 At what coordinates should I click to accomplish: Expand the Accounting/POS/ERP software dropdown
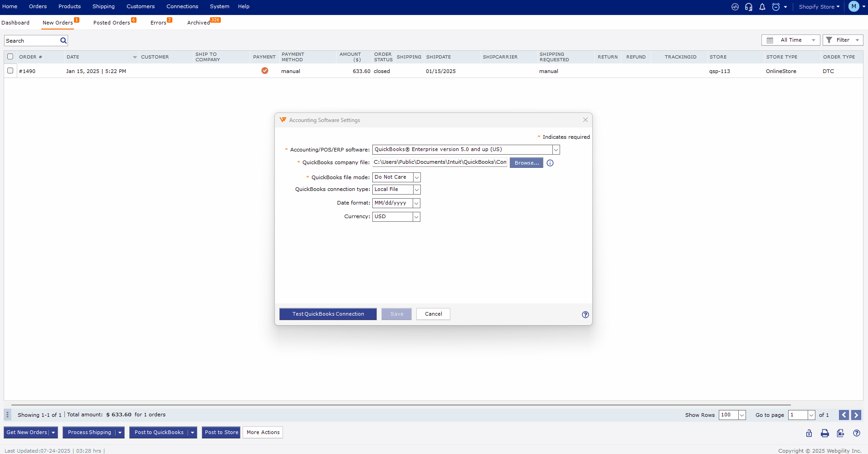pyautogui.click(x=556, y=150)
